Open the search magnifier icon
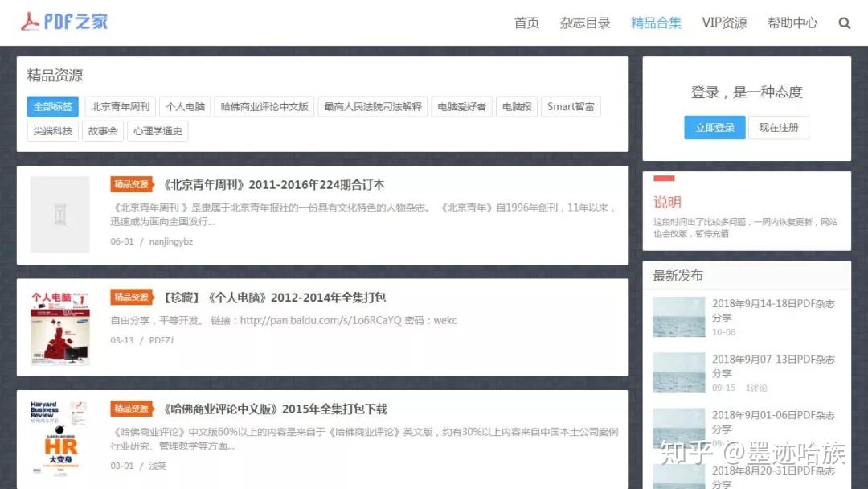The image size is (868, 489). coord(844,23)
